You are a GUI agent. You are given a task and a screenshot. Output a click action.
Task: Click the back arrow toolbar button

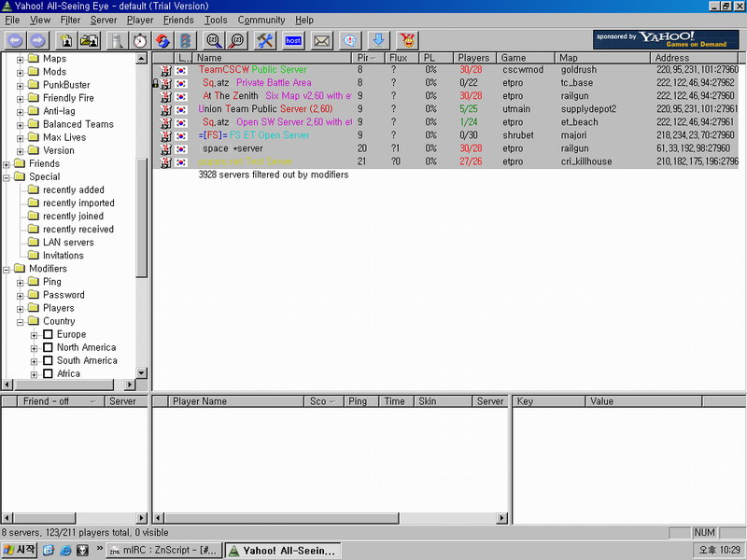click(x=15, y=40)
